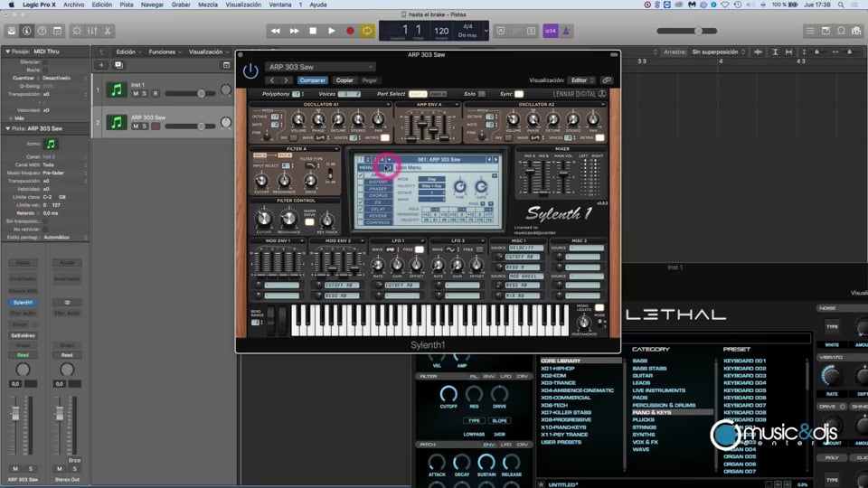The width and height of the screenshot is (868, 488).
Task: Go to previous plugin preset arrow
Action: [272, 80]
